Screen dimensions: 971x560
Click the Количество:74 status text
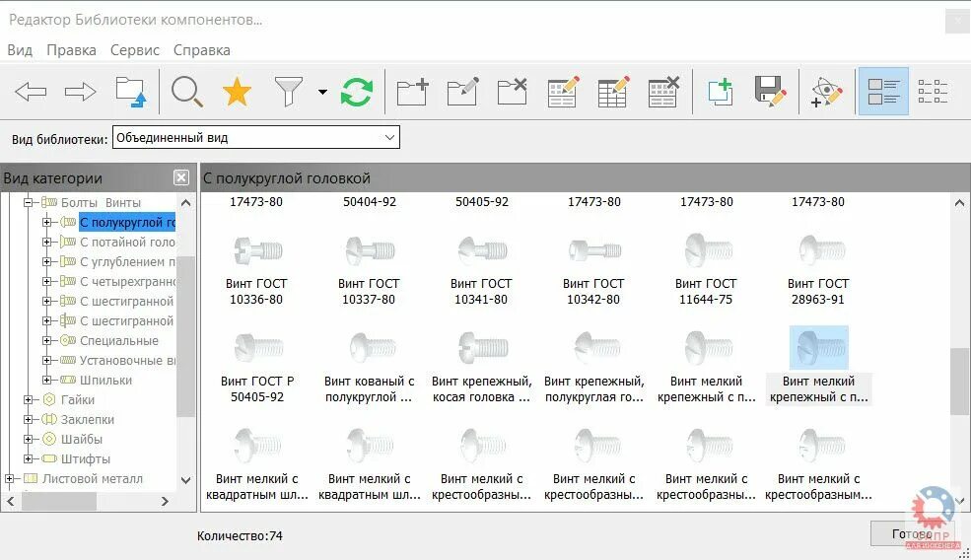(240, 535)
